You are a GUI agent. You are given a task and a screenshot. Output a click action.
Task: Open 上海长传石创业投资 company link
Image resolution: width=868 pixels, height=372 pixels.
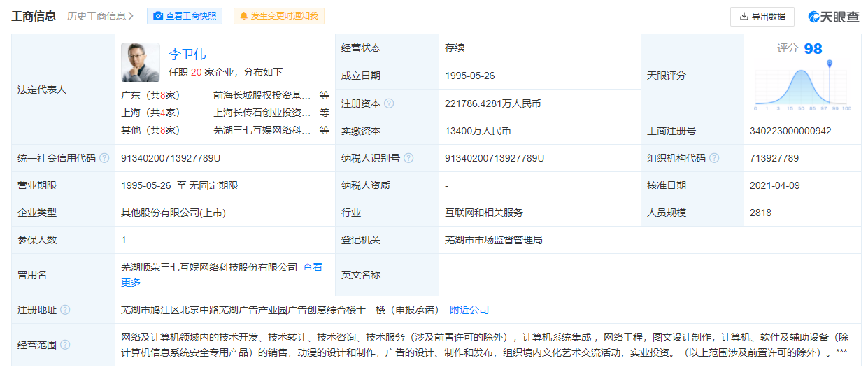coord(262,113)
